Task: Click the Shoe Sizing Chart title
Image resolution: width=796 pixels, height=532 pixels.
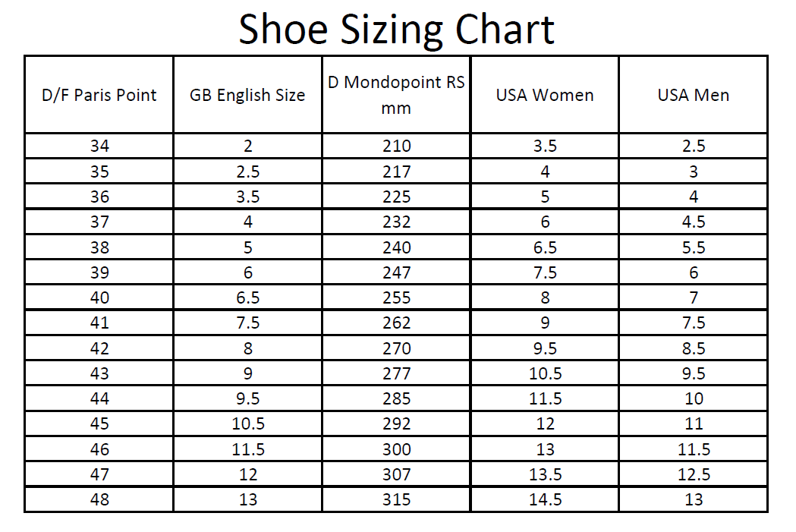Action: point(397,30)
